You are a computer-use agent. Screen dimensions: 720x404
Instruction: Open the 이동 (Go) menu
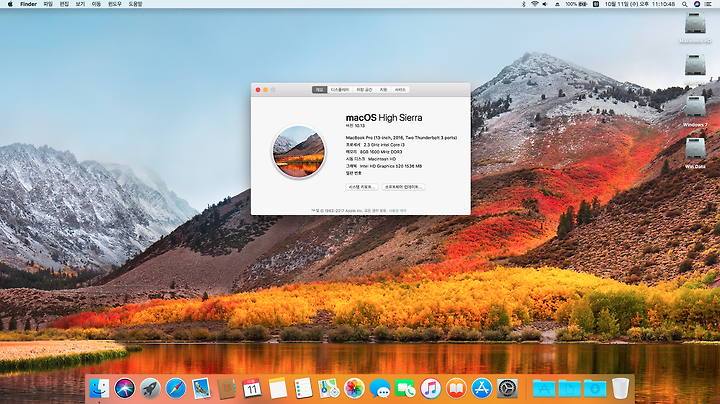(x=96, y=4)
